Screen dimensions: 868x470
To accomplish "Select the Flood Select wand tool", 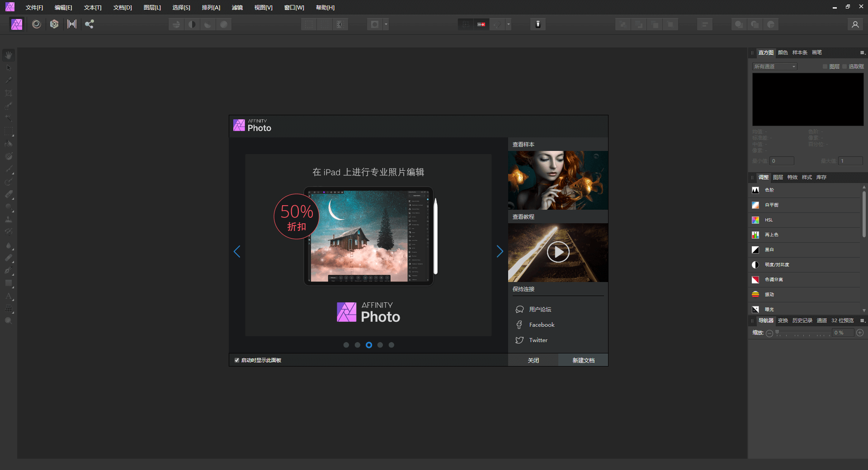I will (x=9, y=118).
